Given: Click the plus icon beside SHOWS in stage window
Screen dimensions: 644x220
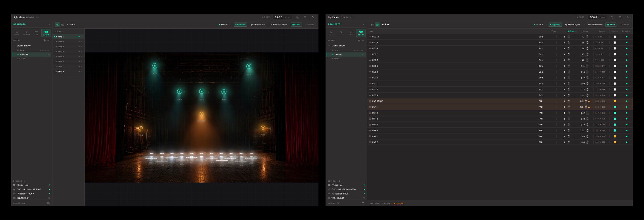Looking at the screenshot, I should [48, 40].
